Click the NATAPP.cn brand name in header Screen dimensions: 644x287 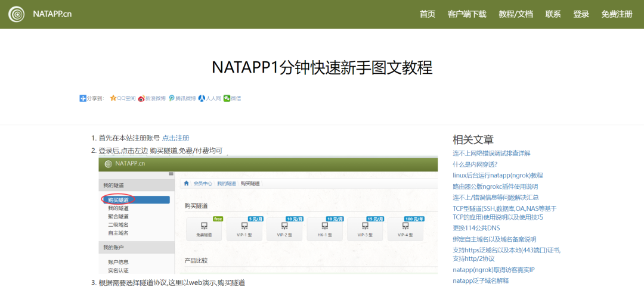52,14
